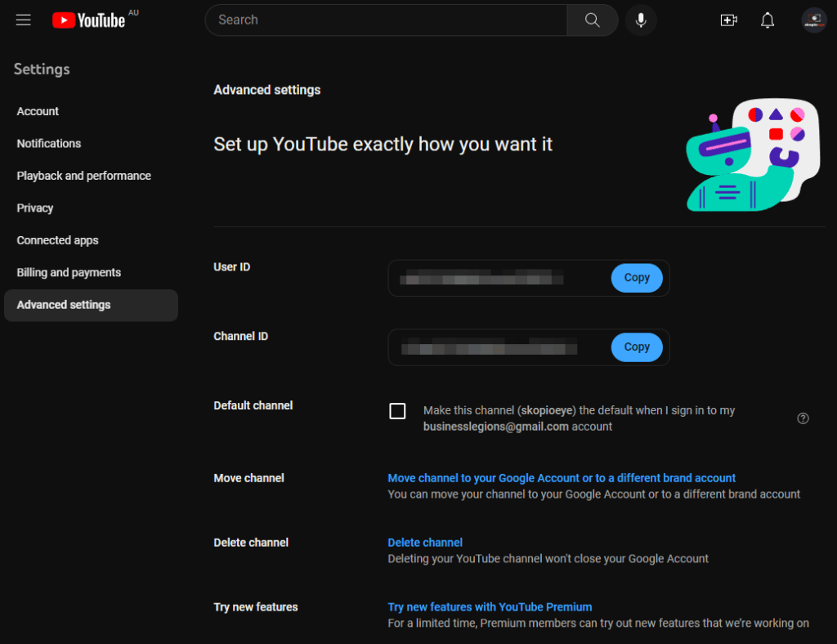
Task: Switch to the Privacy settings section
Action: [x=35, y=208]
